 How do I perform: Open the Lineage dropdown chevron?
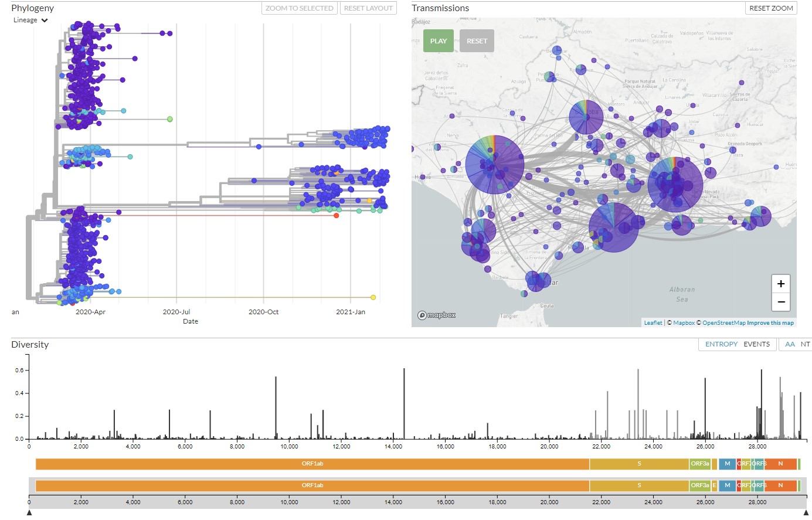click(45, 21)
